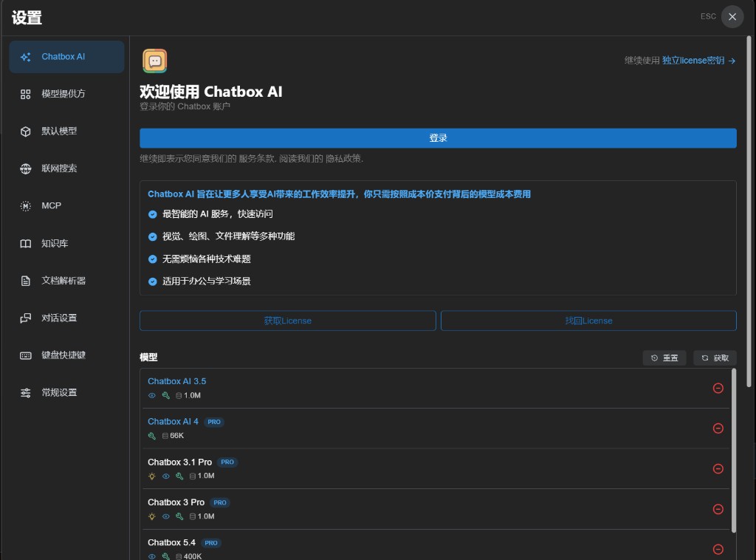Click wrench icon under Chatbox AI 4

click(152, 436)
